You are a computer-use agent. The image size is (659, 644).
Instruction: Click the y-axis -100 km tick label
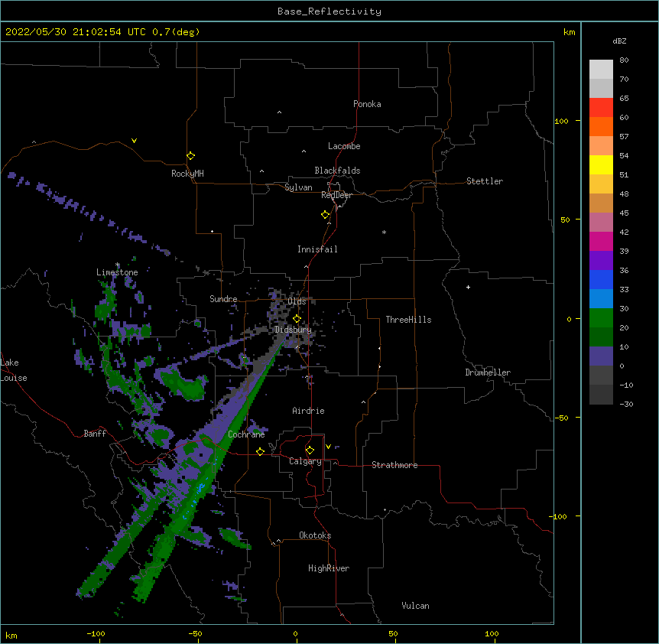click(x=558, y=516)
